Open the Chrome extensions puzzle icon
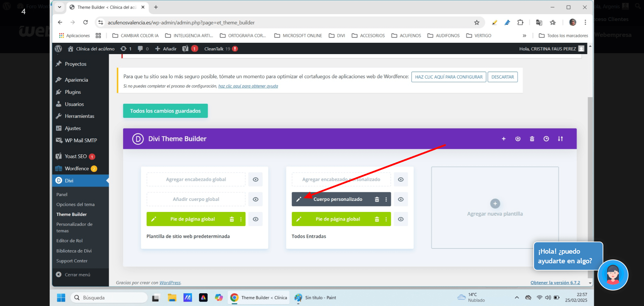 click(520, 22)
